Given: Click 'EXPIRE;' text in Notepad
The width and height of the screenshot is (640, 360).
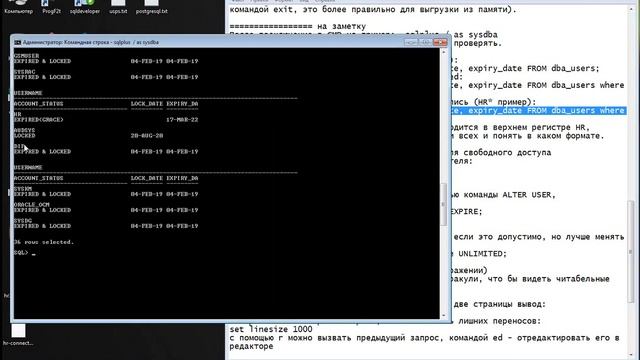Looking at the screenshot, I should [467, 211].
